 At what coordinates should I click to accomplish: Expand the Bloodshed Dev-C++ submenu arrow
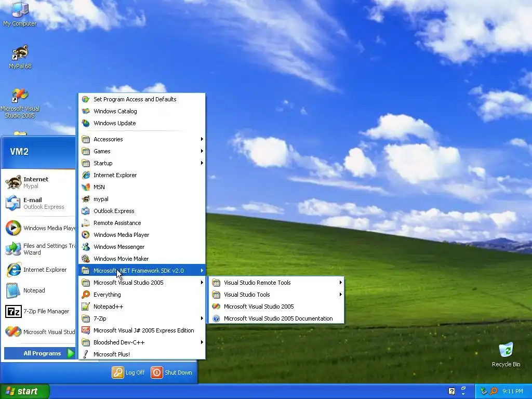pos(202,342)
